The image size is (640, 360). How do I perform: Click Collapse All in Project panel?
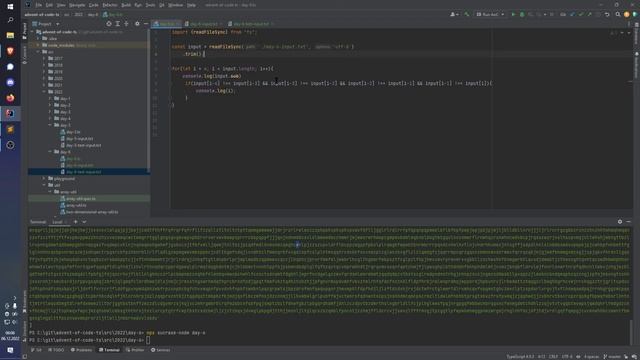[x=127, y=24]
